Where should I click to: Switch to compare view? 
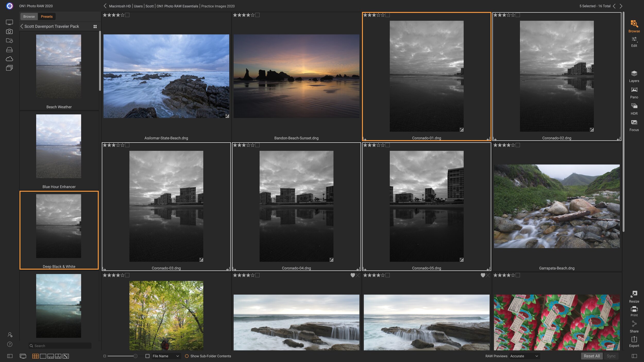58,356
